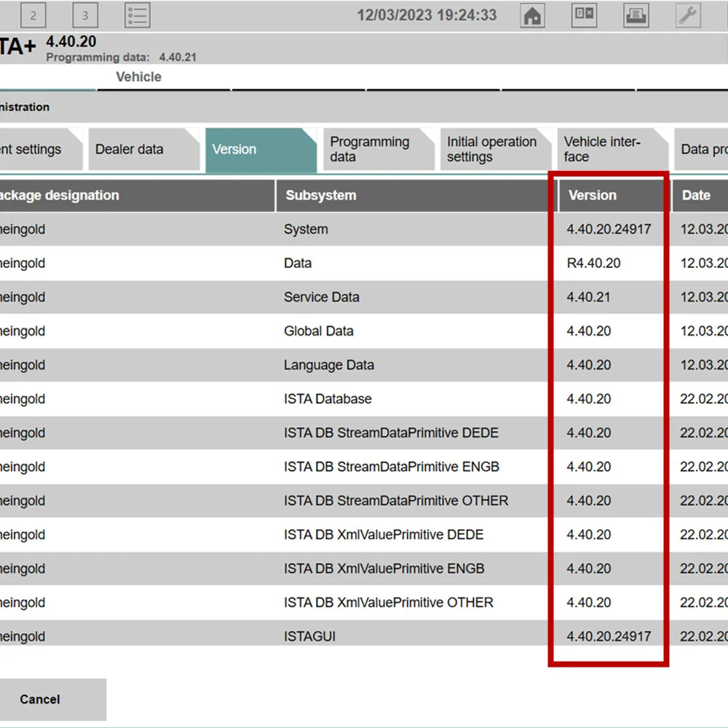The image size is (728, 728).
Task: Click the Date column header
Action: (x=697, y=195)
